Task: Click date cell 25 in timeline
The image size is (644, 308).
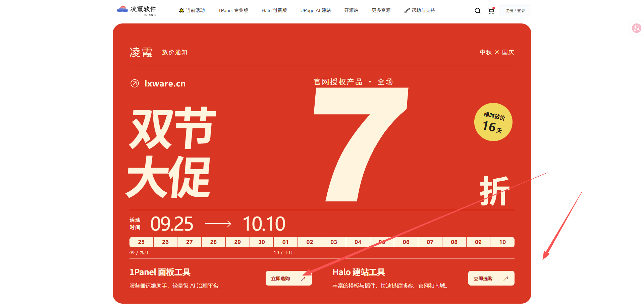Action: [141, 242]
